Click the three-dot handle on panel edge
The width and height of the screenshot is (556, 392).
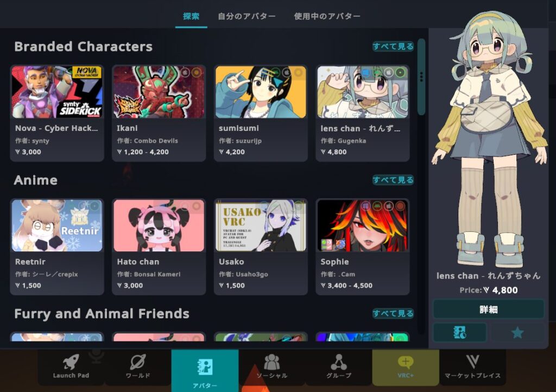coord(421,77)
